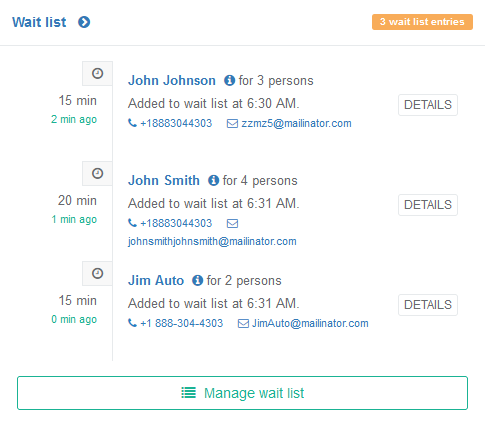Click the 3 wait list entries badge
Viewport: 485px width, 427px height.
tap(422, 22)
